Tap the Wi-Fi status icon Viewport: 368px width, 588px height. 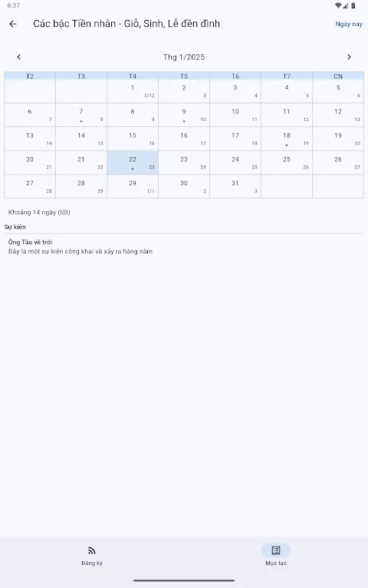pyautogui.click(x=338, y=5)
